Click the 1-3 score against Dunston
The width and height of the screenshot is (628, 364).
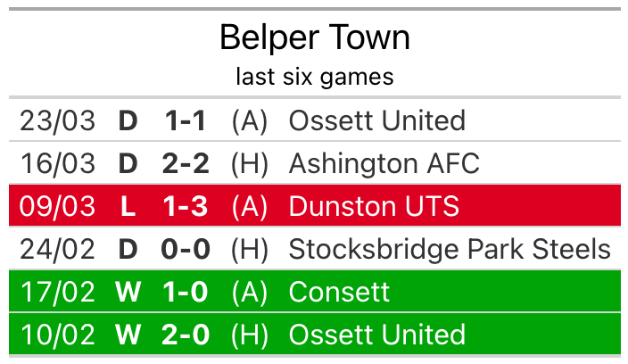click(186, 206)
